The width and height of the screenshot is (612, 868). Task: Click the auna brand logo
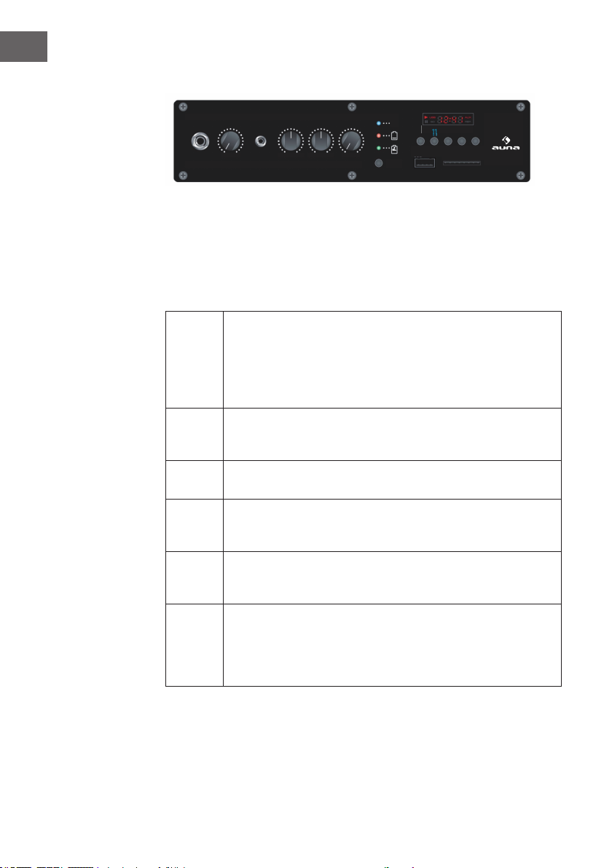point(506,143)
